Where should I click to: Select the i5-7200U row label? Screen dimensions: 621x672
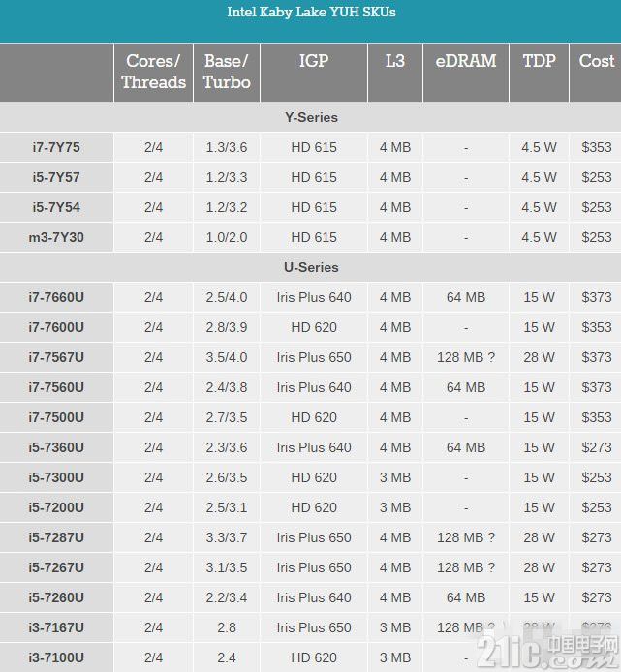tap(56, 507)
